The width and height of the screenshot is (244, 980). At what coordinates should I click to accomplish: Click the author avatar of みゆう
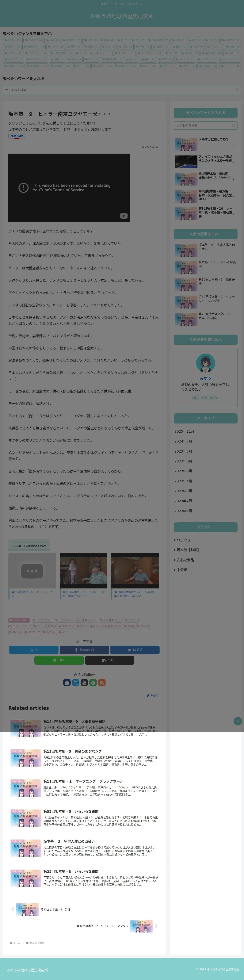click(206, 363)
